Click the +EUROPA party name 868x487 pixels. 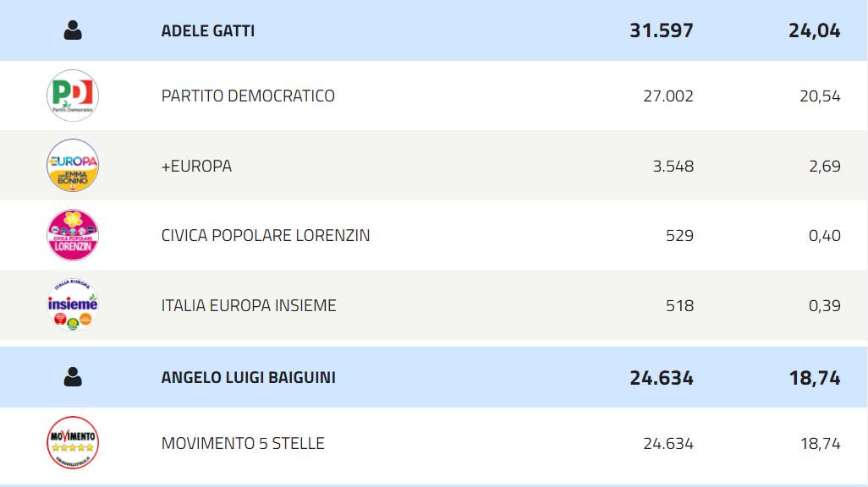point(196,166)
